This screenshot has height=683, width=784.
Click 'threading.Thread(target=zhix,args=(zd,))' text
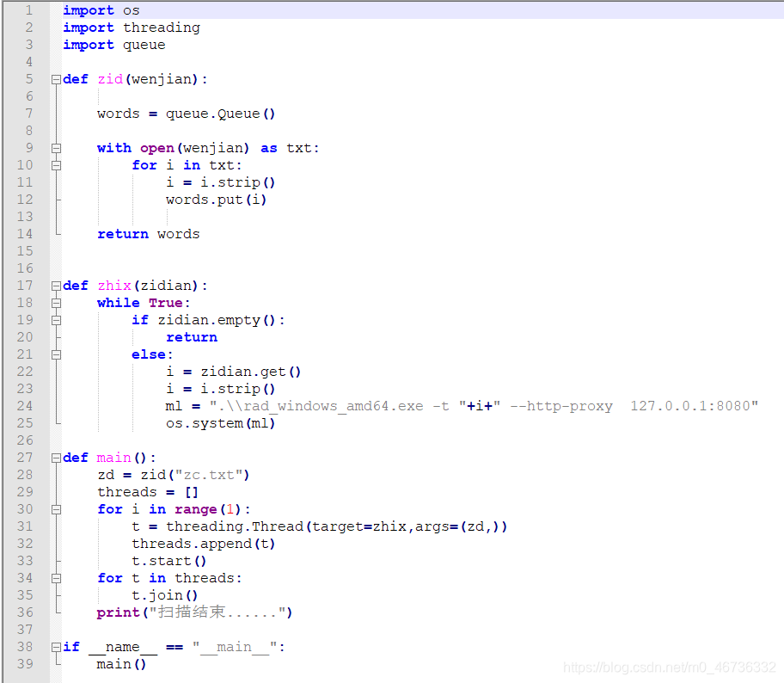pos(336,527)
